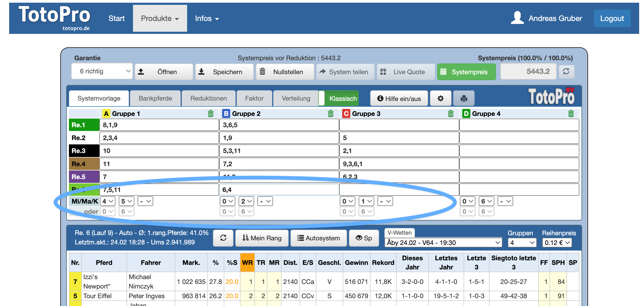644x306 pixels.
Task: Click the System teilen button
Action: point(345,72)
